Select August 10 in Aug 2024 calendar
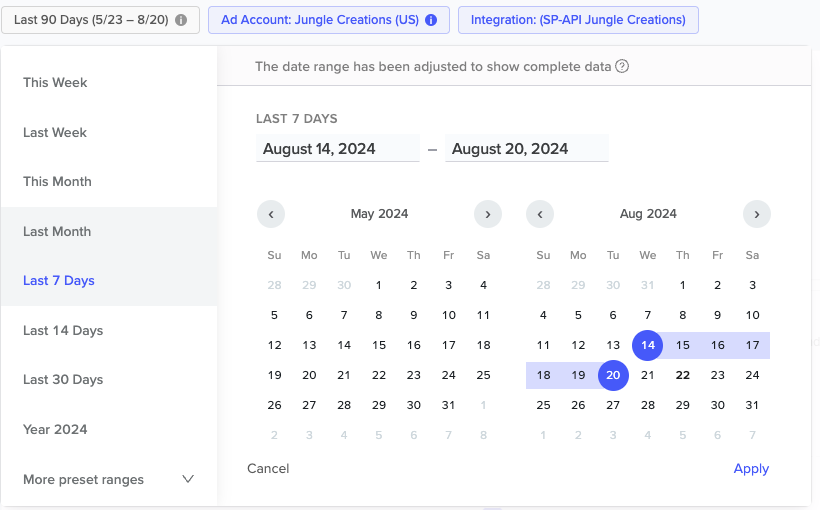Viewport: 820px width, 510px height. pos(752,315)
